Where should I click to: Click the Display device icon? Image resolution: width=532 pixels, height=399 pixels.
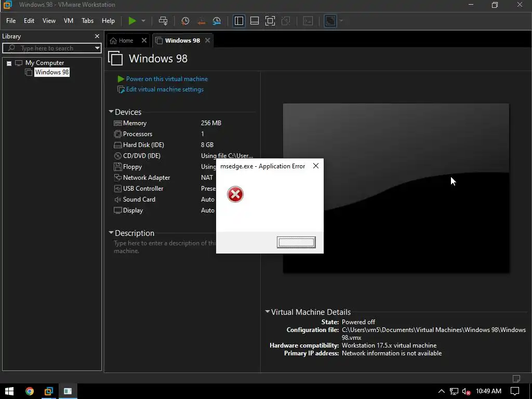point(118,210)
